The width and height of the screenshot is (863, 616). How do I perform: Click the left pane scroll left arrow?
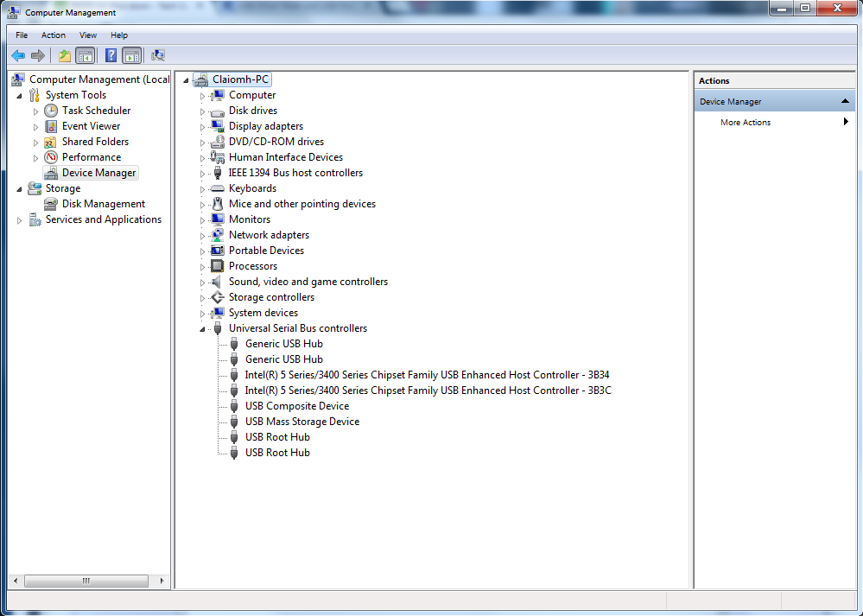point(16,581)
